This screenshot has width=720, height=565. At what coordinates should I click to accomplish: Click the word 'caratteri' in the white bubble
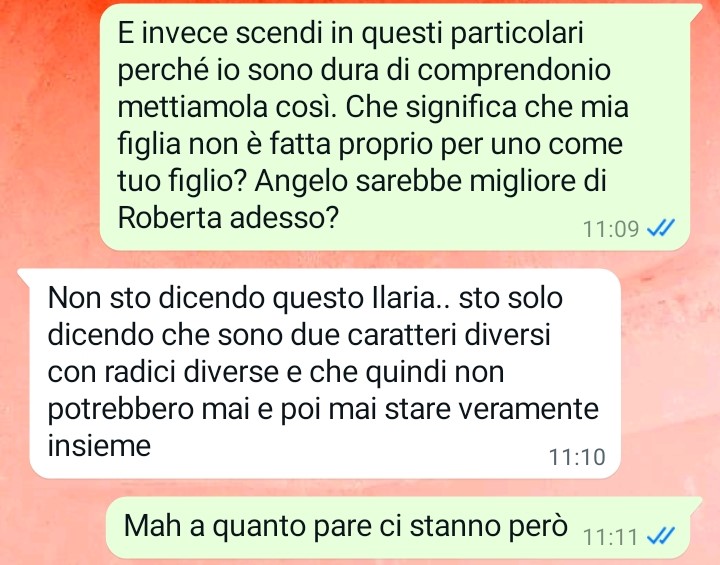coord(402,335)
